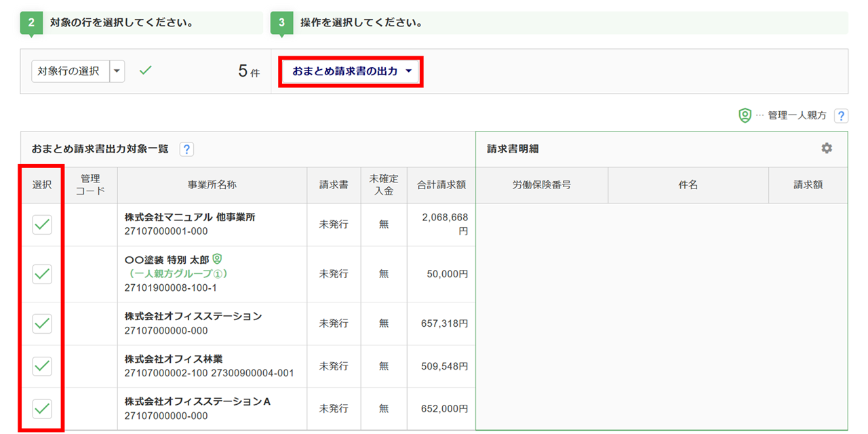Toggle checkbox for 〇〇塗装 特別 太郎 row
Image resolution: width=868 pixels, height=434 pixels.
42,274
